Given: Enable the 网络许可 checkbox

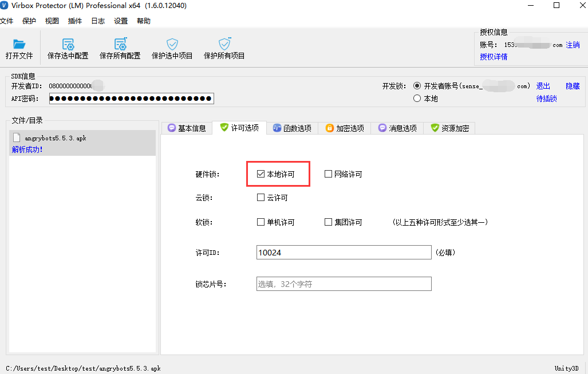Looking at the screenshot, I should 328,174.
